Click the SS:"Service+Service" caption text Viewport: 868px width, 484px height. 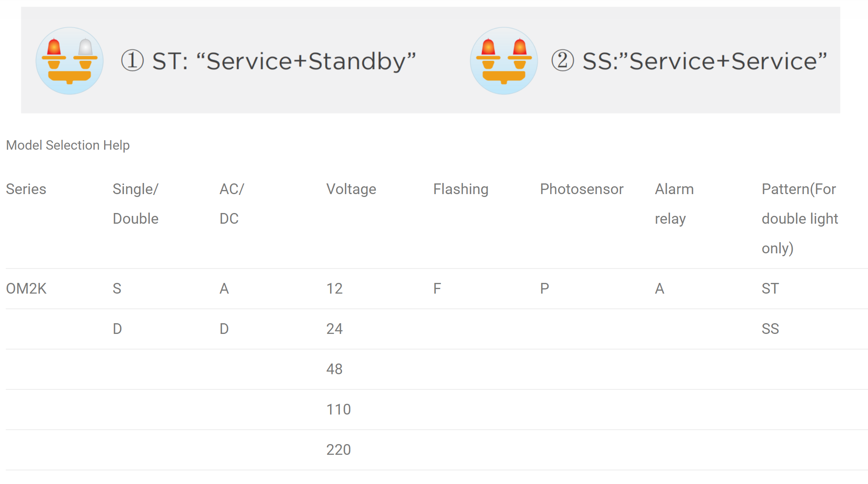pos(704,61)
